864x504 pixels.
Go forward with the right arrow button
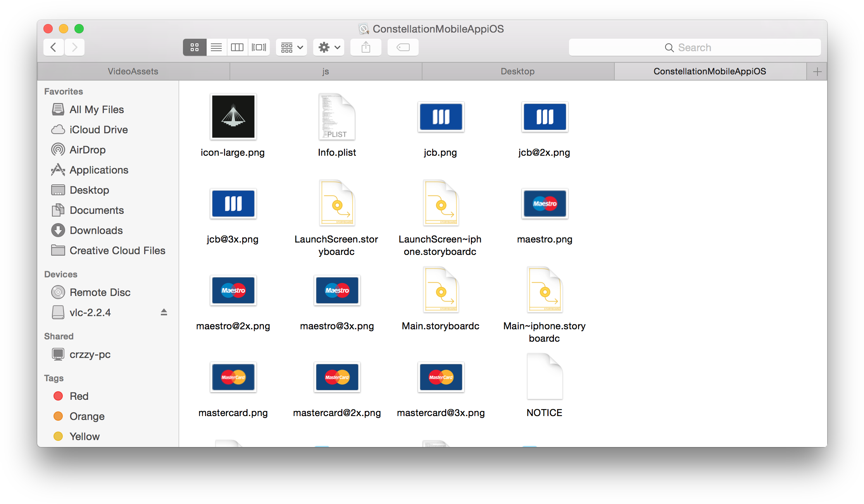pos(74,47)
